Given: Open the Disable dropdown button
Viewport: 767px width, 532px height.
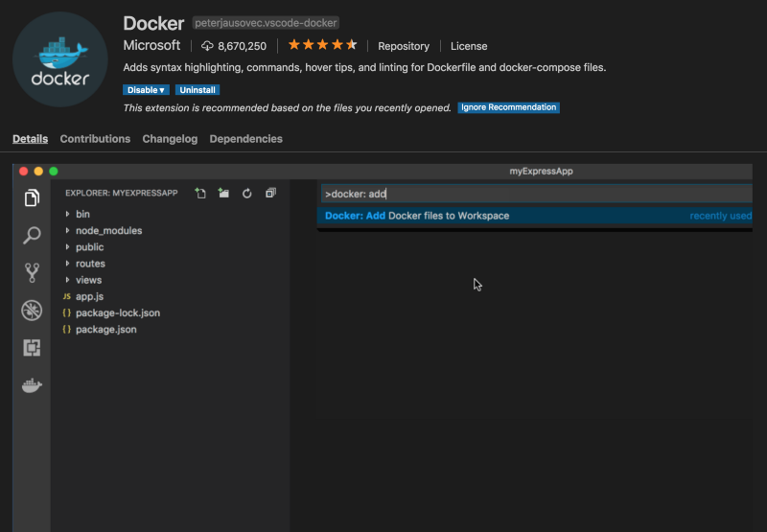Looking at the screenshot, I should click(x=146, y=90).
